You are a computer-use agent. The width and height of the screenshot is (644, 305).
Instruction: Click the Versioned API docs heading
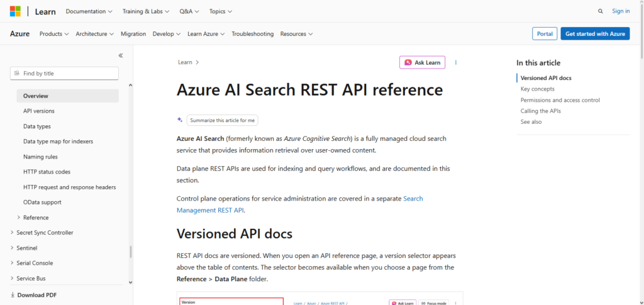coord(235,233)
